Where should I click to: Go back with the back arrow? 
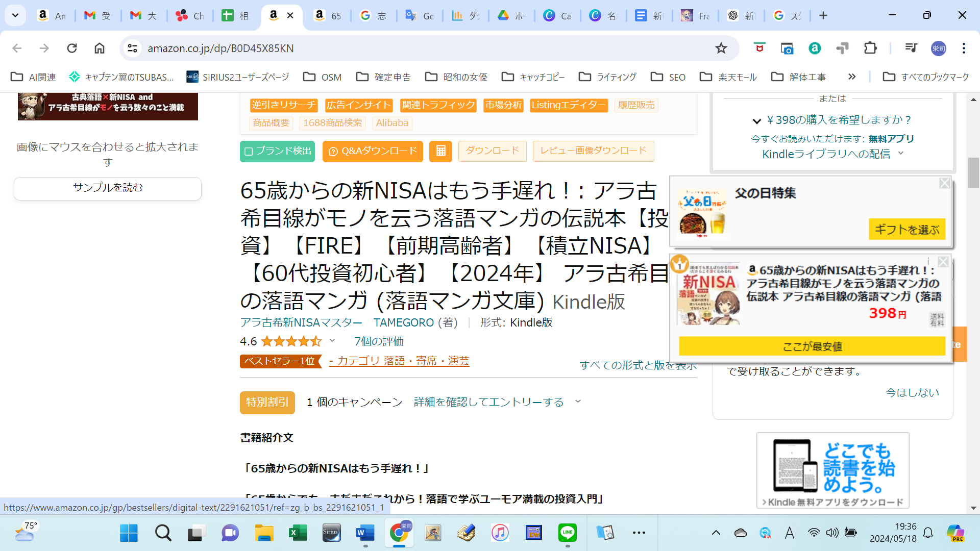(17, 48)
